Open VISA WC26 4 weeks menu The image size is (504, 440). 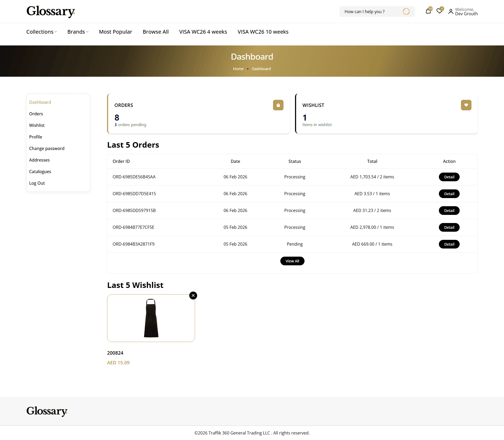click(203, 32)
